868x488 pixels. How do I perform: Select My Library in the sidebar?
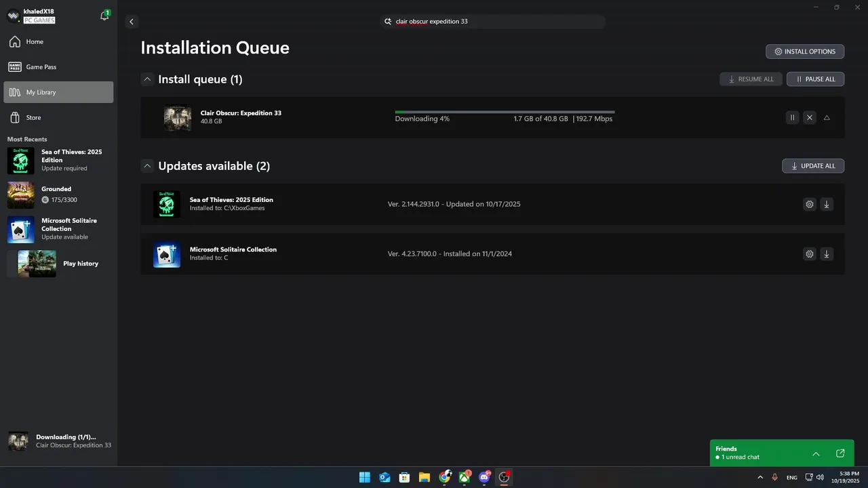[58, 92]
